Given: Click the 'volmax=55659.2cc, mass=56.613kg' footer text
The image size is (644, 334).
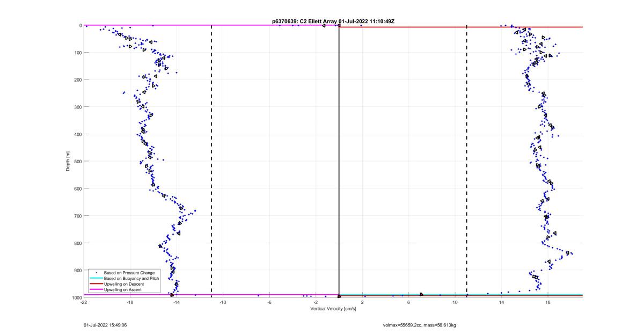Looking at the screenshot, I should click(x=419, y=325).
